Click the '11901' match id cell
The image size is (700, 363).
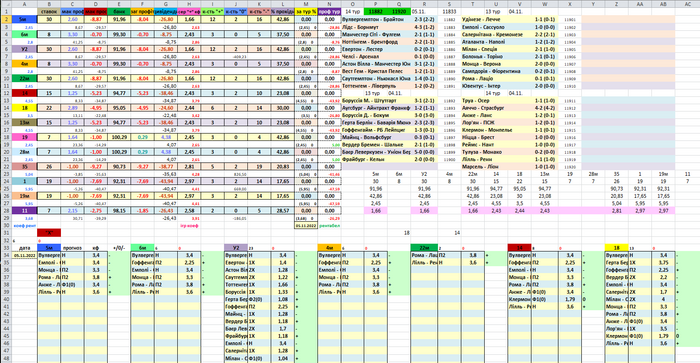coord(570,20)
